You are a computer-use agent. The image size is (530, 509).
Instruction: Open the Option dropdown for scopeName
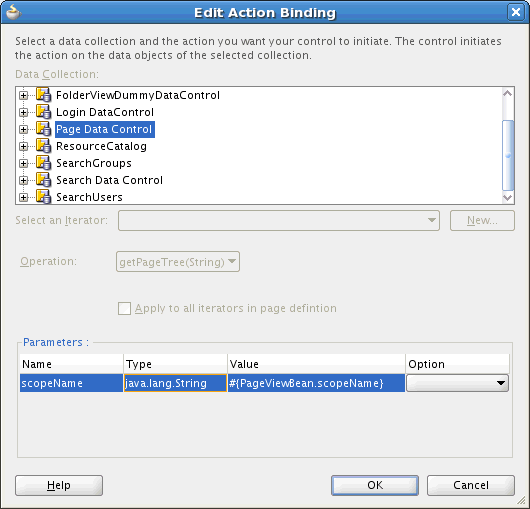tap(457, 383)
